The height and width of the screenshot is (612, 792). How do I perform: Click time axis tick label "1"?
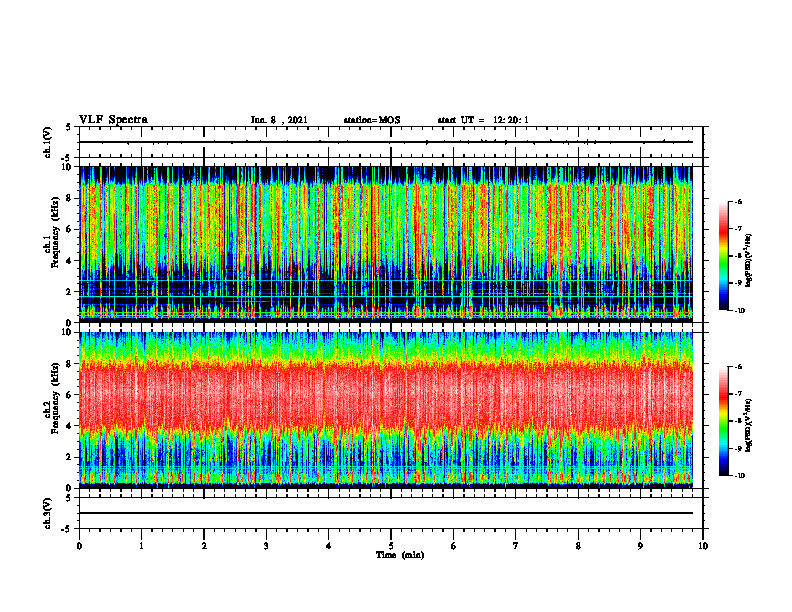(x=141, y=546)
